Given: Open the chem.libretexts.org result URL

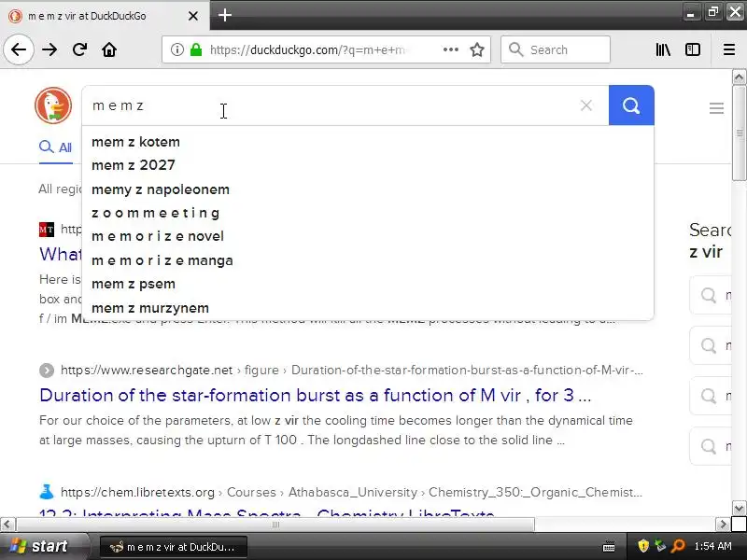Looking at the screenshot, I should coord(351,492).
